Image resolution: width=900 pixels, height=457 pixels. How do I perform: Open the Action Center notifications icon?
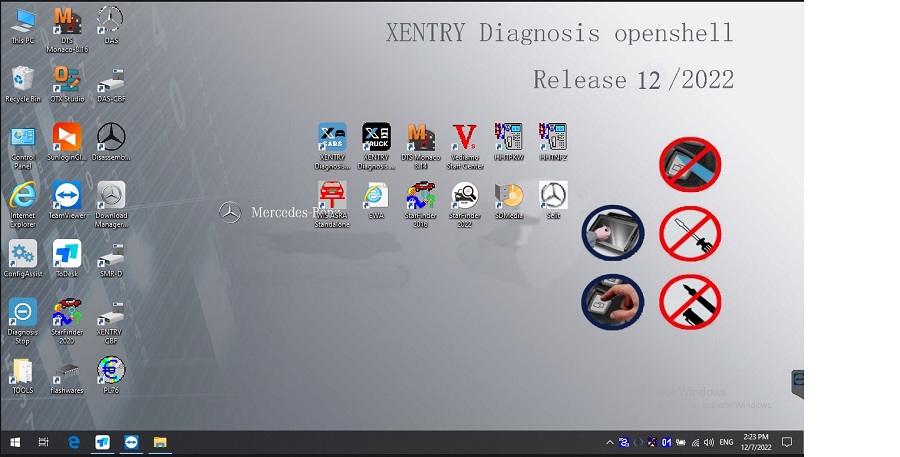(788, 442)
